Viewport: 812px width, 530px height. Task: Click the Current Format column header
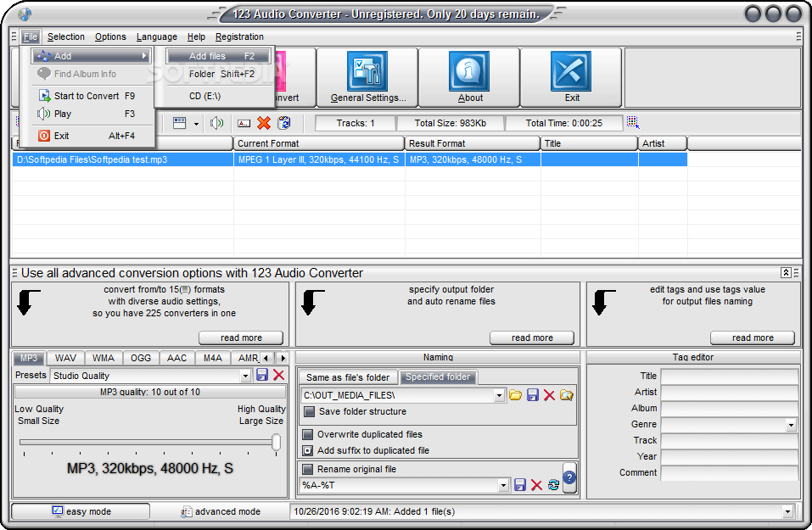click(x=318, y=143)
